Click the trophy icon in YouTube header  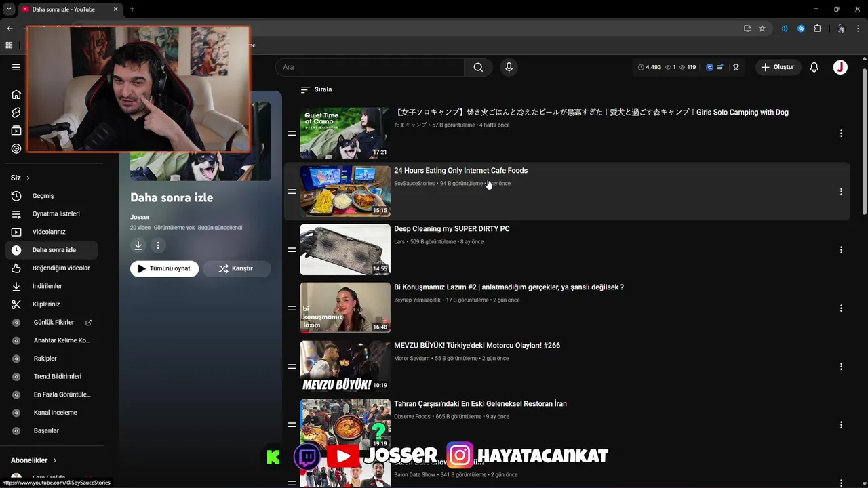(x=736, y=67)
